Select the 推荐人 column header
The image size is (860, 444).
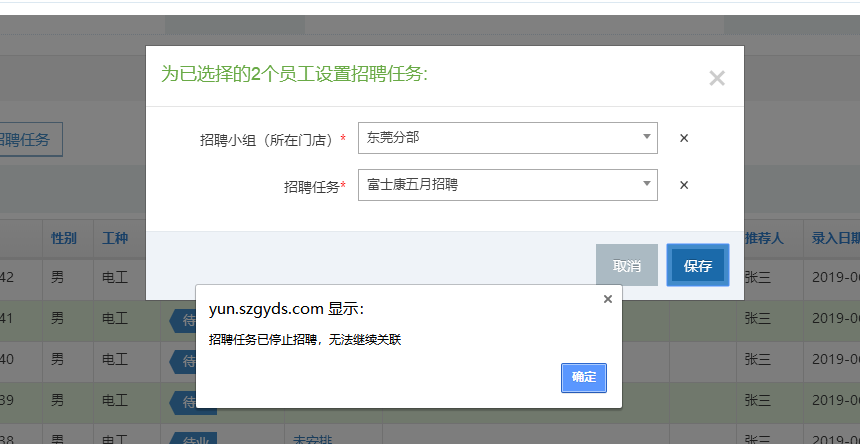(765, 239)
